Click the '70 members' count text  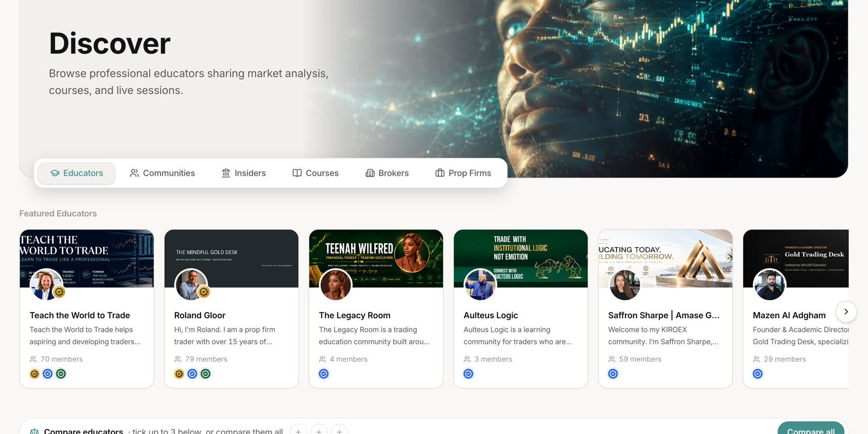(x=61, y=359)
